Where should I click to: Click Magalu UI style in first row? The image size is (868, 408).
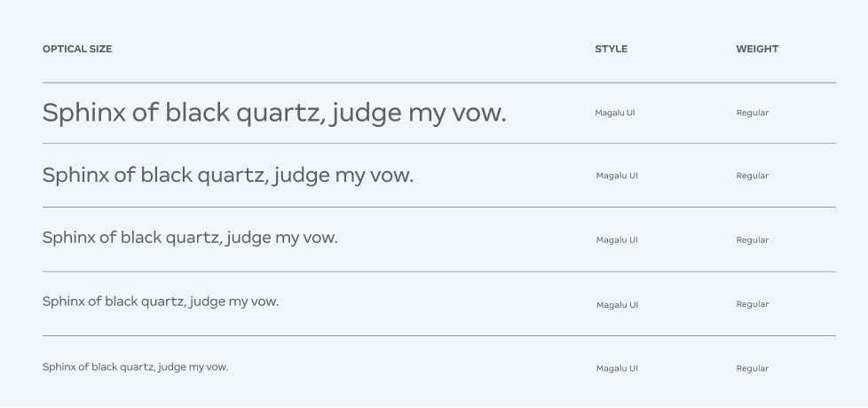coord(615,114)
